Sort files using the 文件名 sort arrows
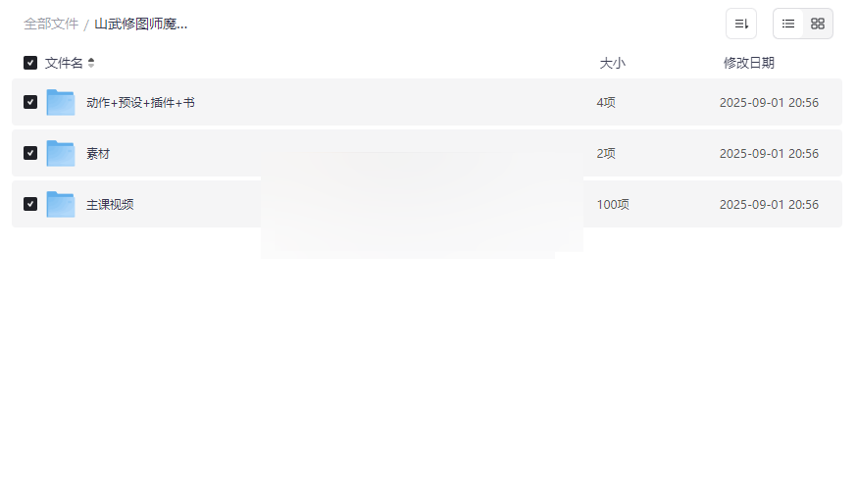 91,63
